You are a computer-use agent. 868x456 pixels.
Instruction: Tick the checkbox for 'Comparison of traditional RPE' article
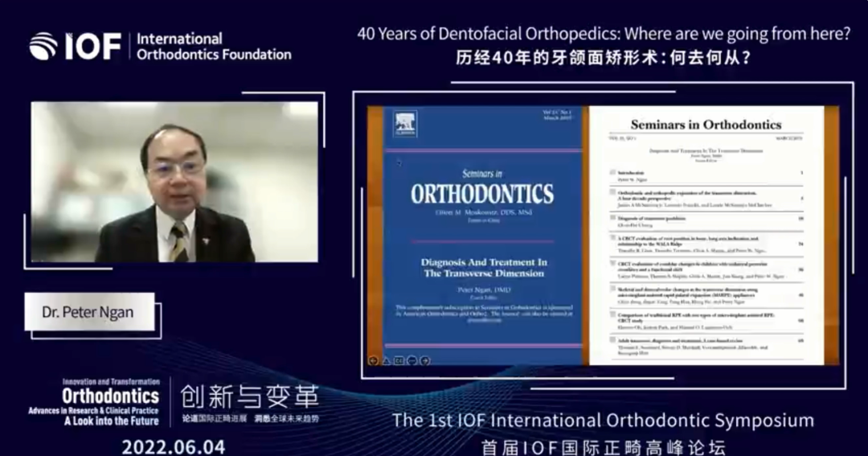[x=612, y=314]
